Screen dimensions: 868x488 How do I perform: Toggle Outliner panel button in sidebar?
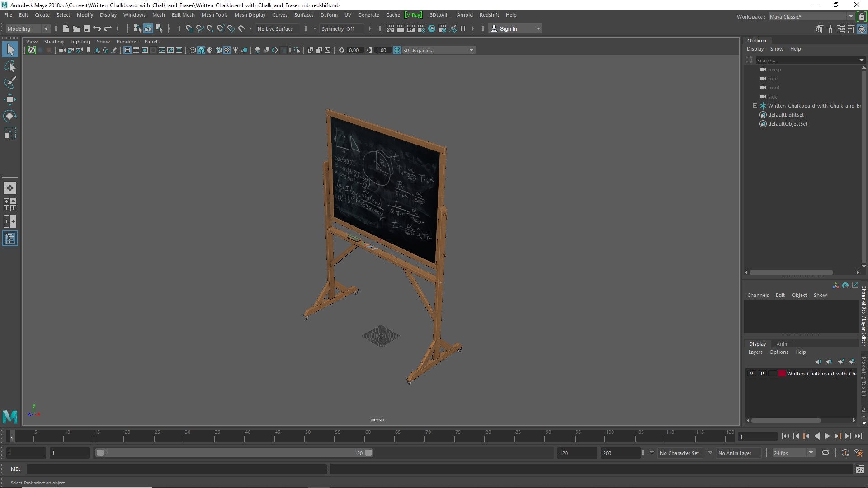[10, 238]
